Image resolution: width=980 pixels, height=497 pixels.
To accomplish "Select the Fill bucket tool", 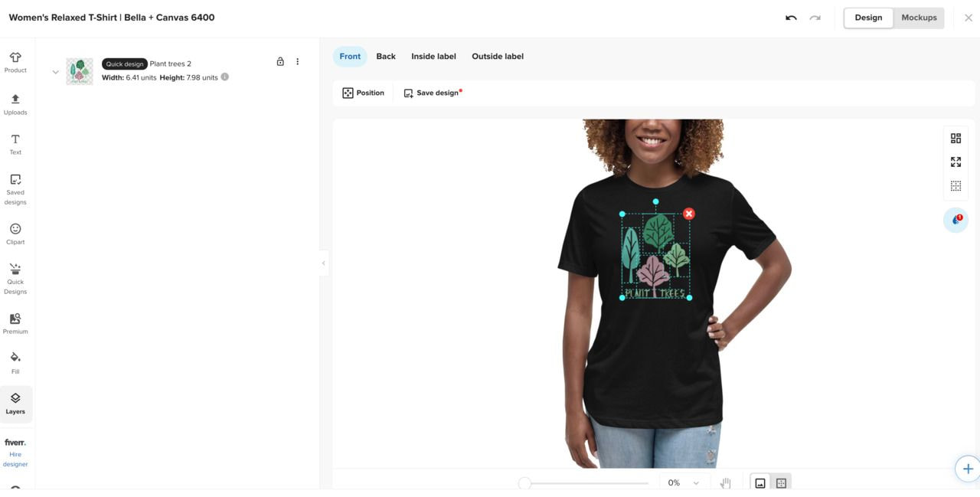I will pyautogui.click(x=15, y=363).
